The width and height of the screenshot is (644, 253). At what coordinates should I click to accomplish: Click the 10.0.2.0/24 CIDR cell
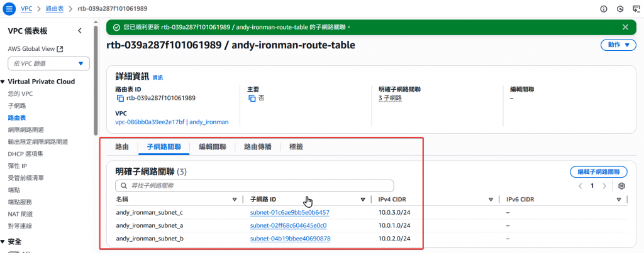point(394,238)
